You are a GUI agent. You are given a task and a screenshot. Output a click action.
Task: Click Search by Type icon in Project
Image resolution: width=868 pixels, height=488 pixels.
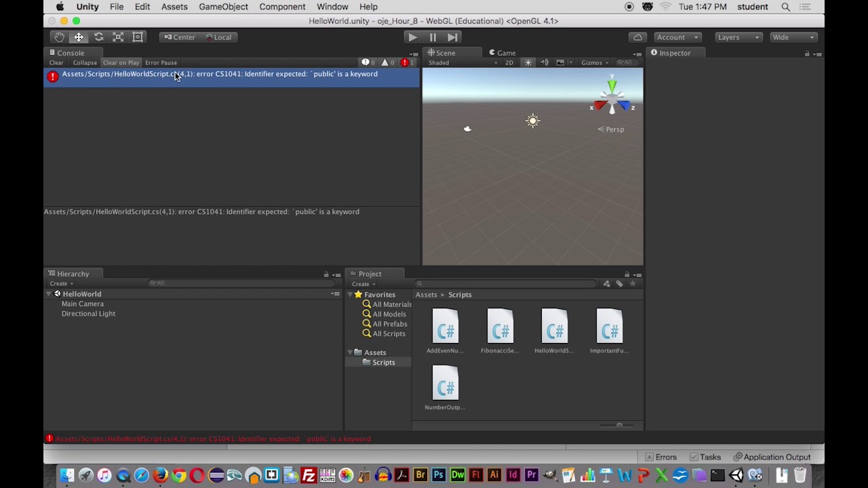[x=606, y=284]
